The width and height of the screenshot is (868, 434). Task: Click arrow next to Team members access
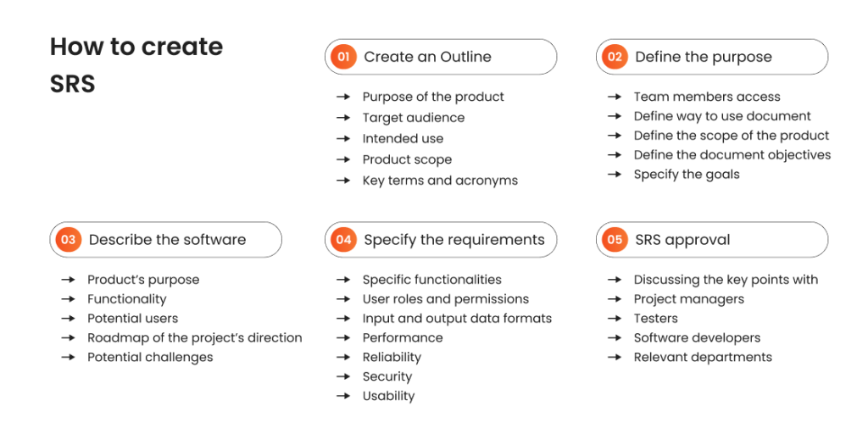(x=615, y=97)
